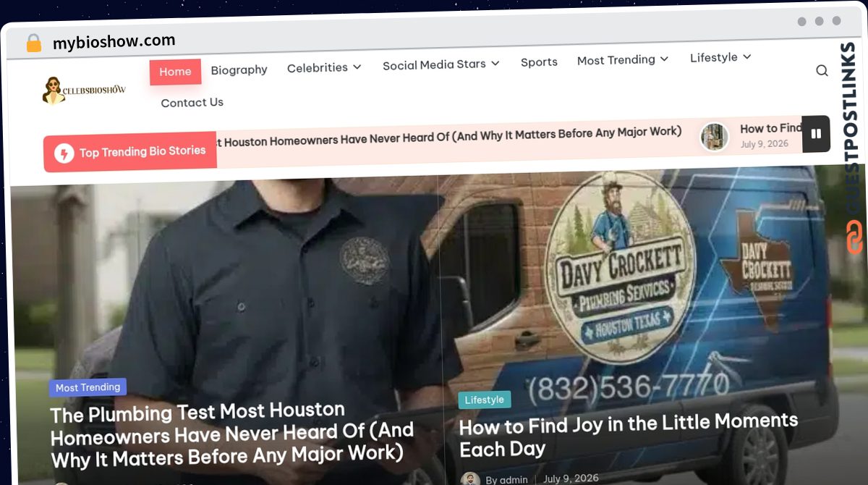Click the padlock icon beside mybioshow.com
This screenshot has width=868, height=485.
click(x=33, y=43)
